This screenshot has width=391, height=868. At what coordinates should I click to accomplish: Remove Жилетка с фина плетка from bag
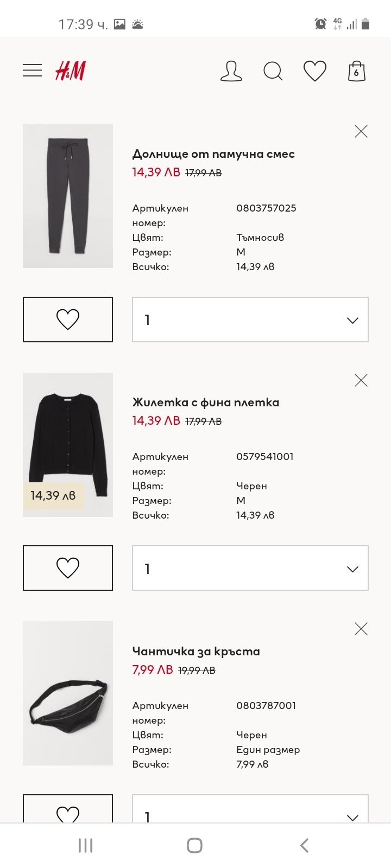click(361, 380)
